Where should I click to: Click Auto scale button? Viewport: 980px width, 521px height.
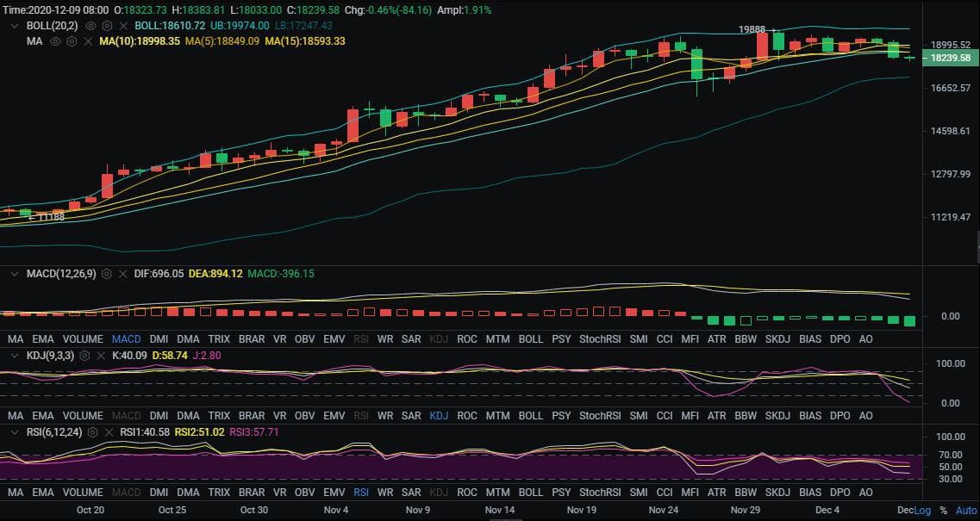click(x=966, y=511)
